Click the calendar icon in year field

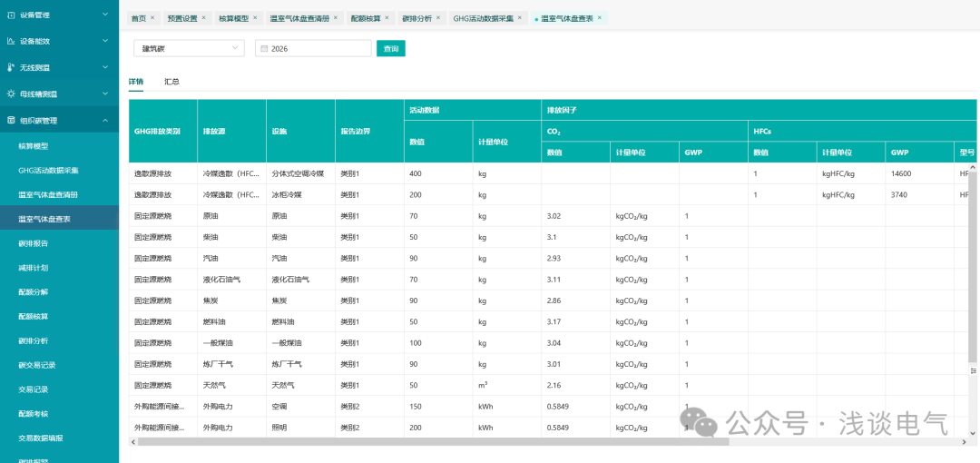[264, 48]
